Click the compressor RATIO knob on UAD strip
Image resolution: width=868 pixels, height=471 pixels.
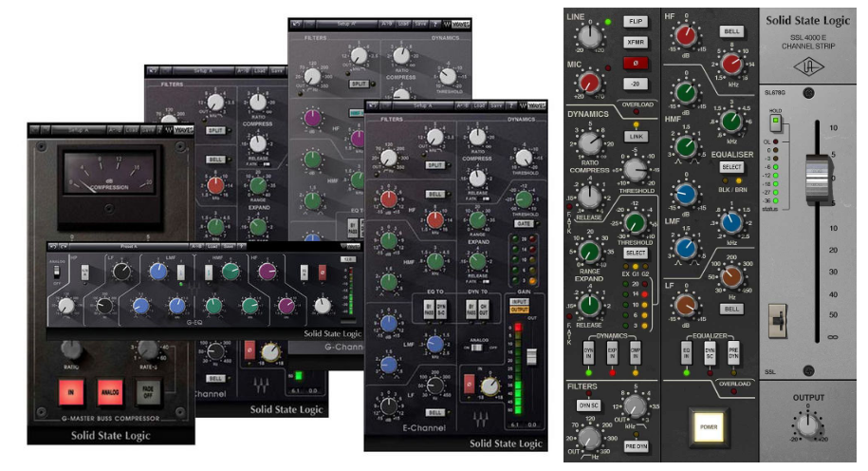click(x=589, y=143)
